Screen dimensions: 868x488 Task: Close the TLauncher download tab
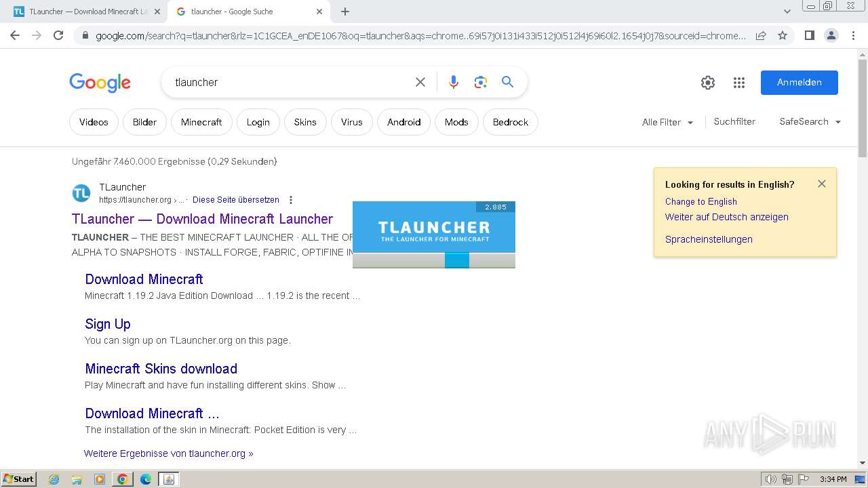(157, 12)
